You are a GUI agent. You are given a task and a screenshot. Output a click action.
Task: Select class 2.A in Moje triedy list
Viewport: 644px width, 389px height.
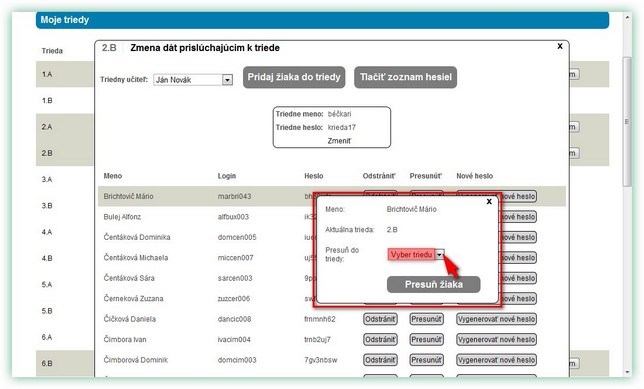47,127
